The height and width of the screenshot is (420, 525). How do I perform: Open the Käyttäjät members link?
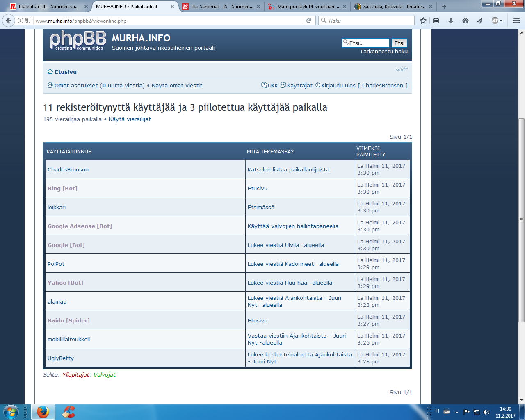[x=299, y=86]
